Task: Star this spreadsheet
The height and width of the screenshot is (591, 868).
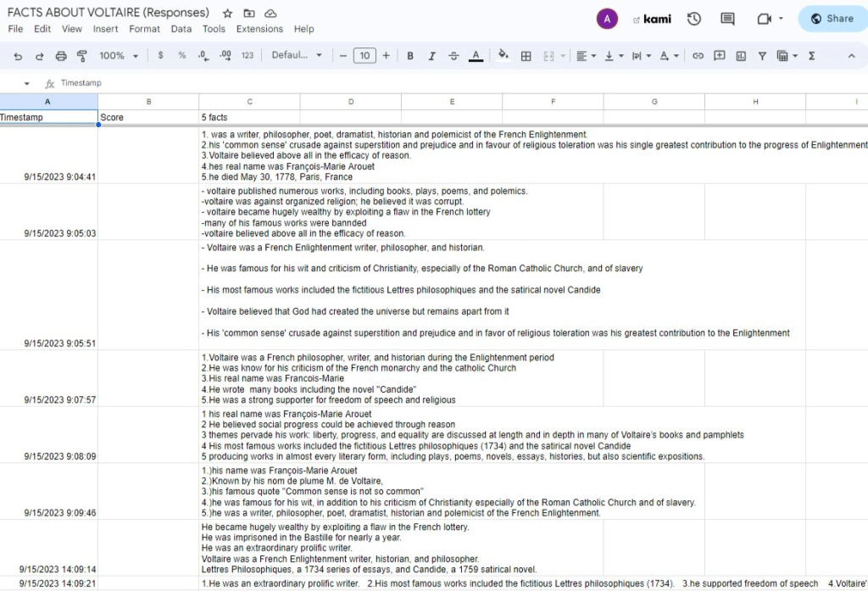Action: tap(227, 14)
